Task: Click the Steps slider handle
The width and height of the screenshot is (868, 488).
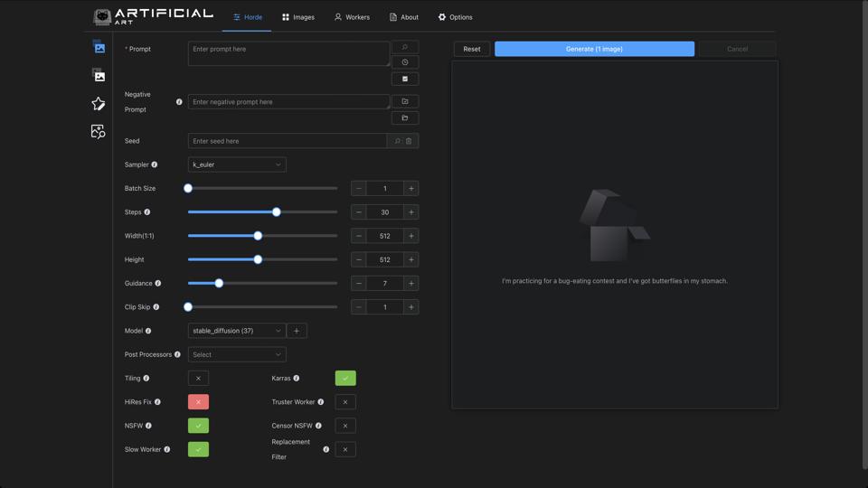Action: point(277,212)
